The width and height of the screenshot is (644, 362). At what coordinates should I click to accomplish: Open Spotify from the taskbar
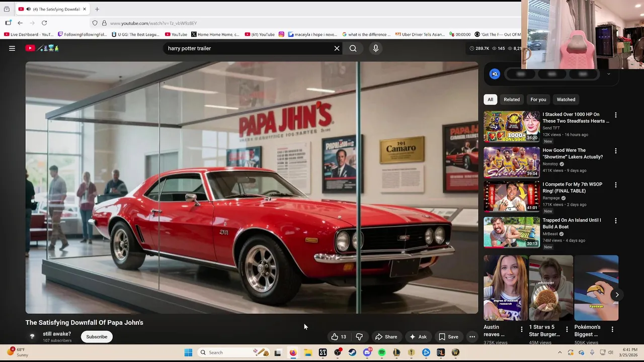pos(382,352)
